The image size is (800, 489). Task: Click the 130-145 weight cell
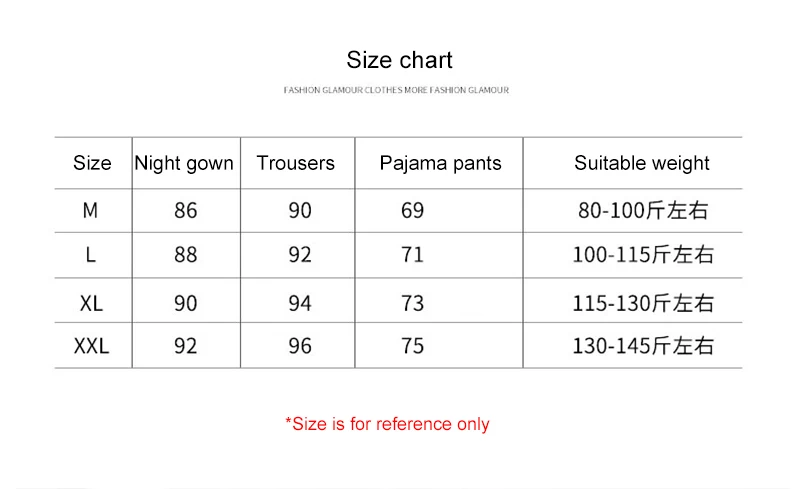click(643, 346)
